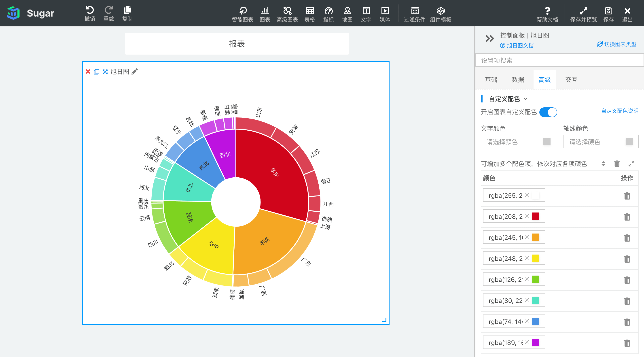Switch to the 基础 tab
The height and width of the screenshot is (357, 644).
click(491, 80)
